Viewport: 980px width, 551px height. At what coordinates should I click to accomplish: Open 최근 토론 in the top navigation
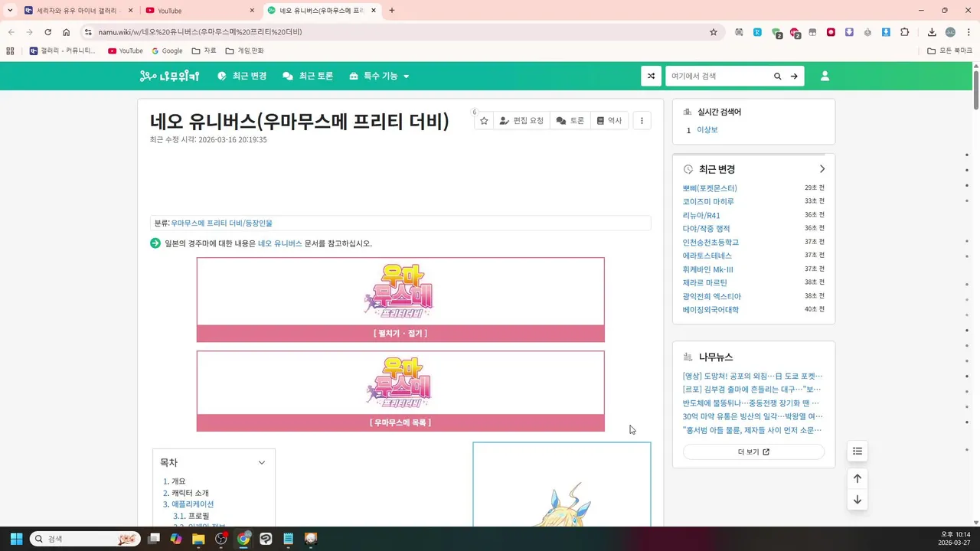tap(308, 76)
